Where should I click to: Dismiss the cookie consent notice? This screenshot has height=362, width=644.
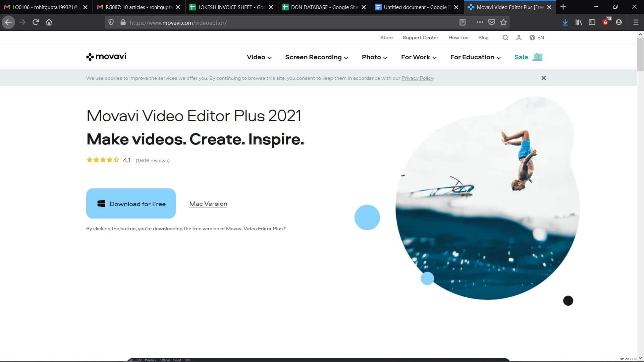coord(543,78)
